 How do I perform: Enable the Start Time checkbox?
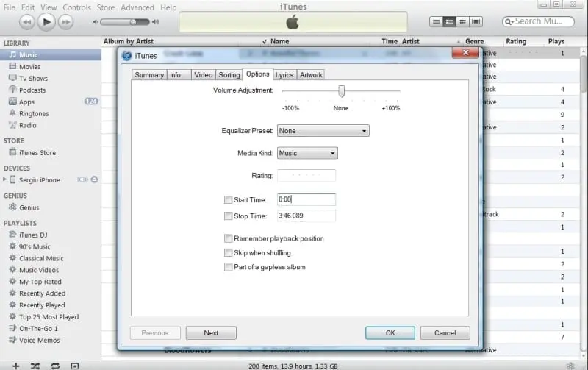tap(228, 199)
